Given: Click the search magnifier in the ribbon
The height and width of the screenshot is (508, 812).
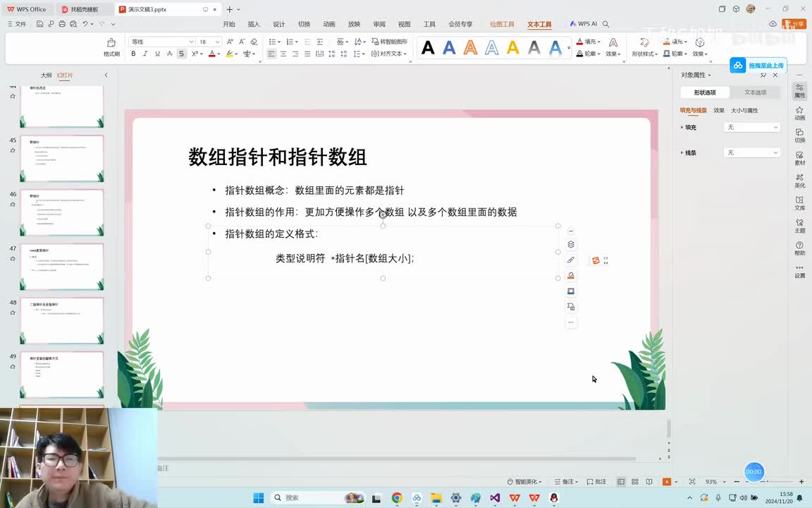Looking at the screenshot, I should click(606, 24).
